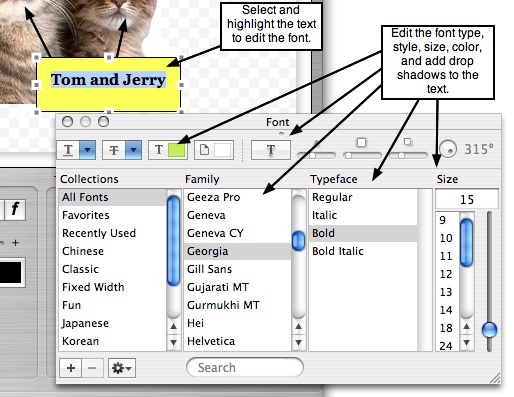
Task: Click the Family list scroll down arrow
Action: (x=298, y=342)
